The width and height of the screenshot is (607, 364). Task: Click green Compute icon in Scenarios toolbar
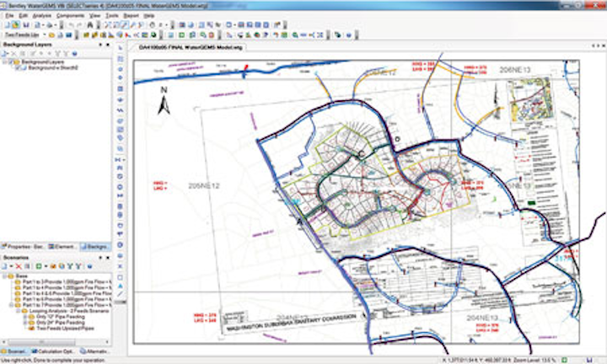click(x=39, y=266)
